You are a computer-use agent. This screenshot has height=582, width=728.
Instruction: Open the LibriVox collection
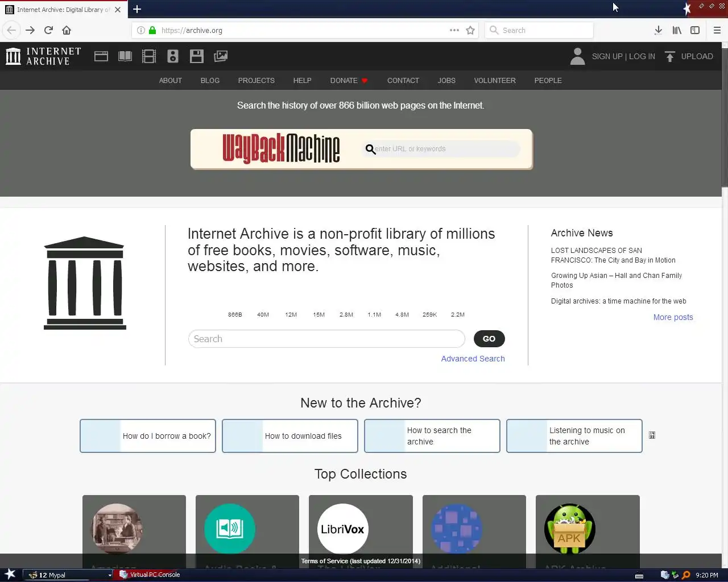pyautogui.click(x=342, y=529)
